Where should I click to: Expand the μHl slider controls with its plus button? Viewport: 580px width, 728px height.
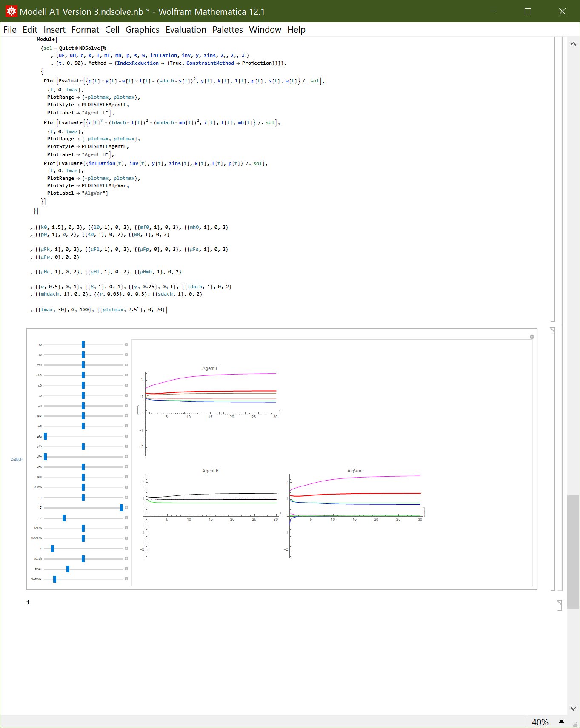pyautogui.click(x=126, y=477)
